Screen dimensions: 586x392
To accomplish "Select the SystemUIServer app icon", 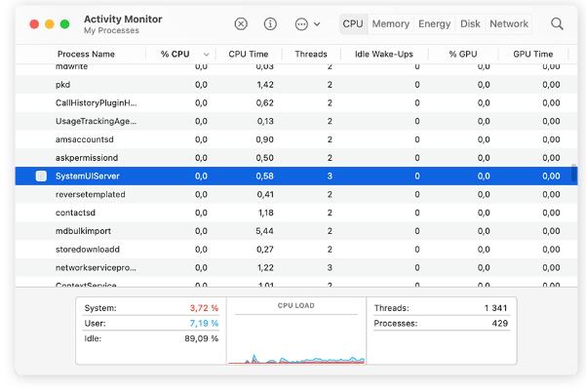I will point(41,176).
